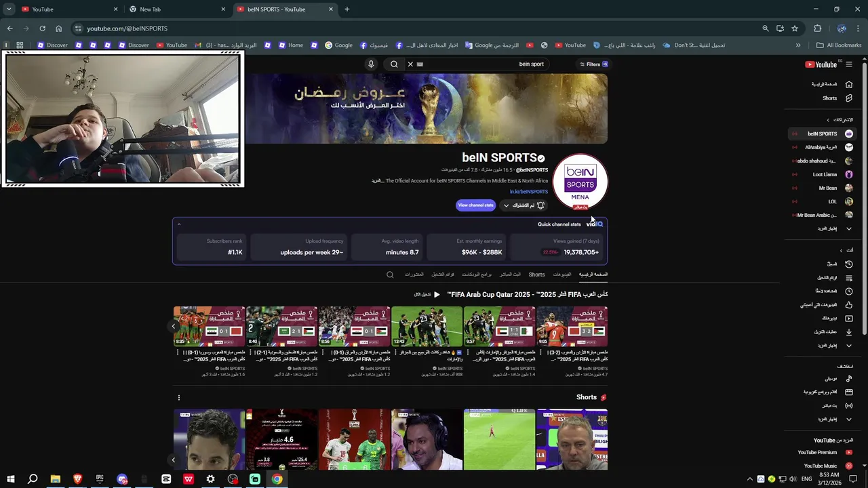This screenshot has height=488, width=868.
Task: Open the FIFA Arab Cup Qatar 2025 playlist title
Action: point(528,295)
